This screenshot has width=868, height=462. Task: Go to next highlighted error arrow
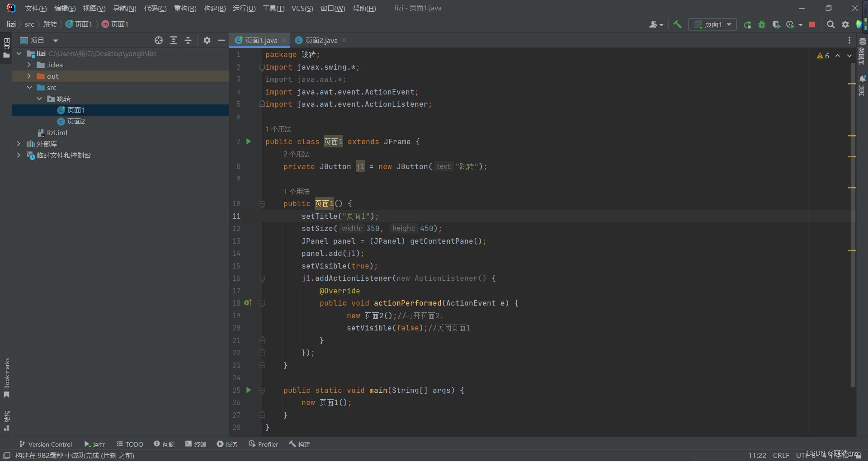click(849, 56)
